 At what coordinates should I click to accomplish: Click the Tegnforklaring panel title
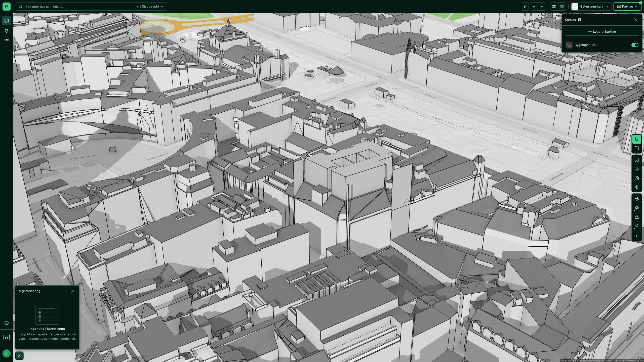tap(29, 291)
